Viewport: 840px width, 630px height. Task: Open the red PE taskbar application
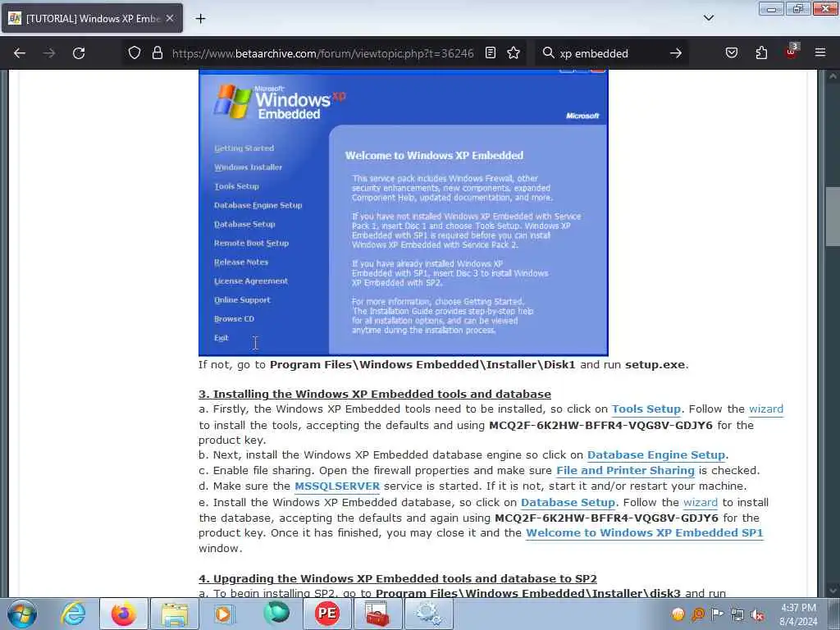click(327, 614)
